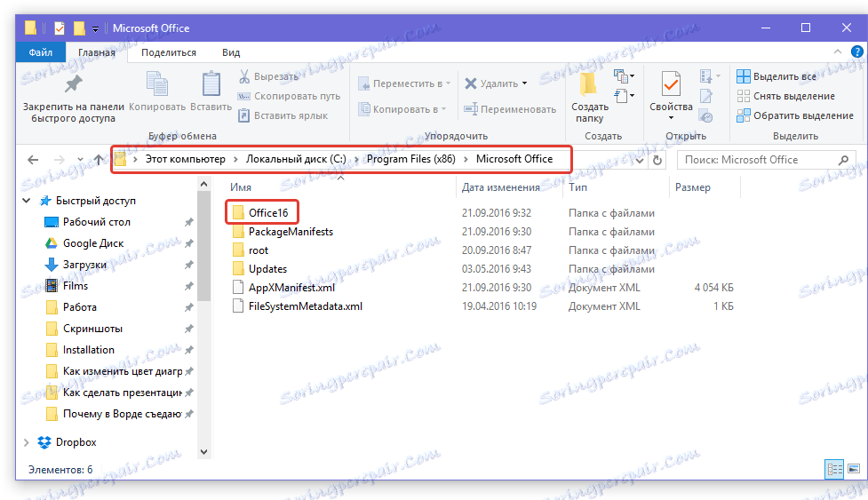Refresh the folder view

pyautogui.click(x=657, y=161)
